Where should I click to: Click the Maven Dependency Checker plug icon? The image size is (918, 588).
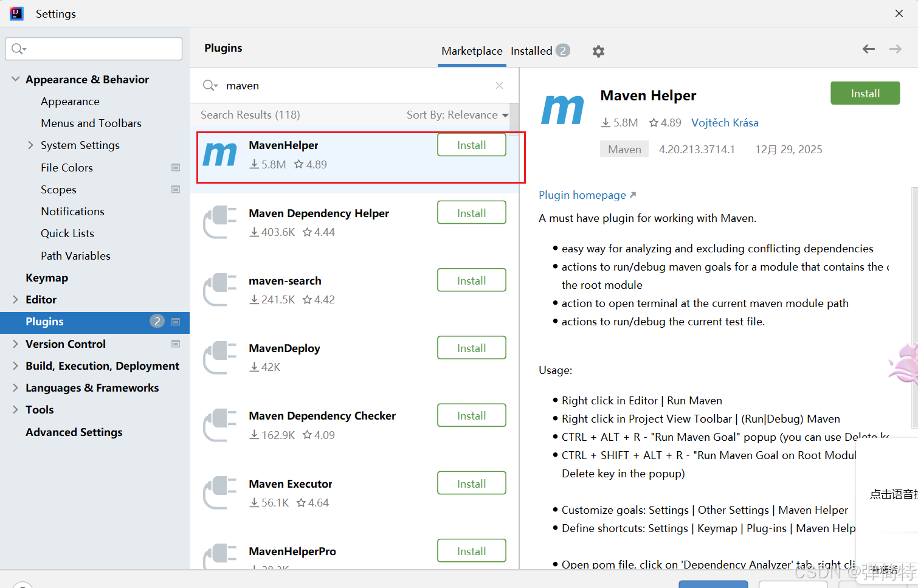[219, 425]
